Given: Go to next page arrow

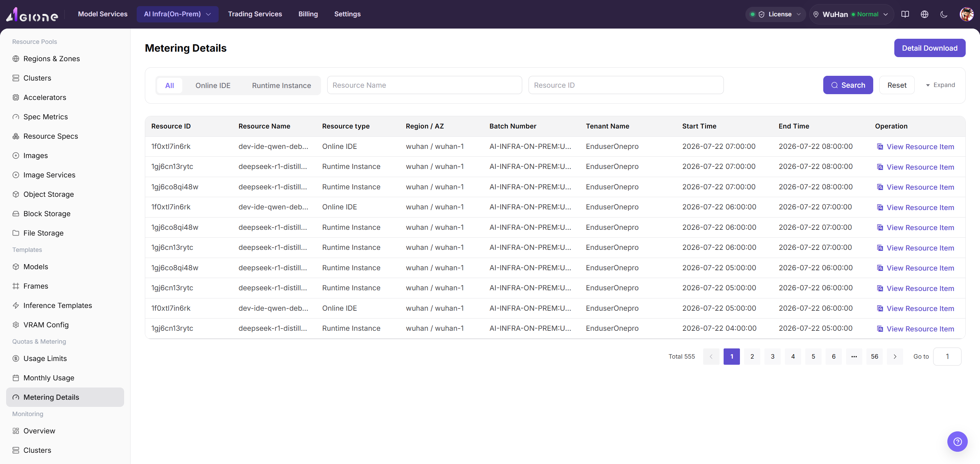Looking at the screenshot, I should 895,357.
